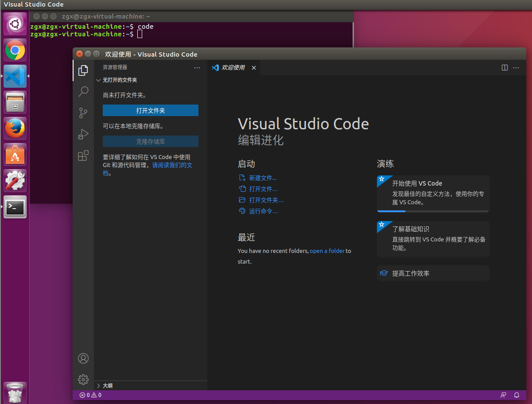Launch Firefox from the dock
The width and height of the screenshot is (532, 404).
[15, 128]
